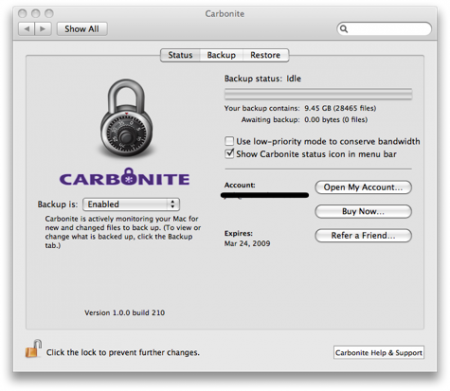Click the large combination padlock image
This screenshot has width=450, height=391.
pos(126,118)
